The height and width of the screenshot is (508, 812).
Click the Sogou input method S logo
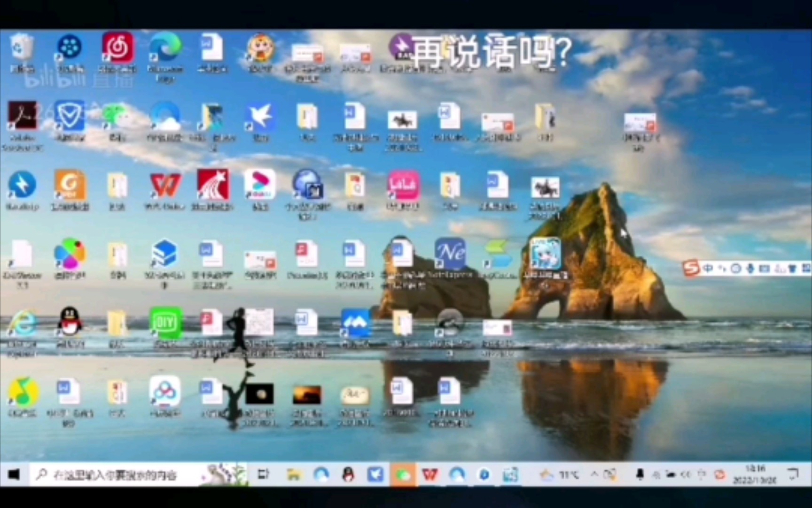(691, 269)
